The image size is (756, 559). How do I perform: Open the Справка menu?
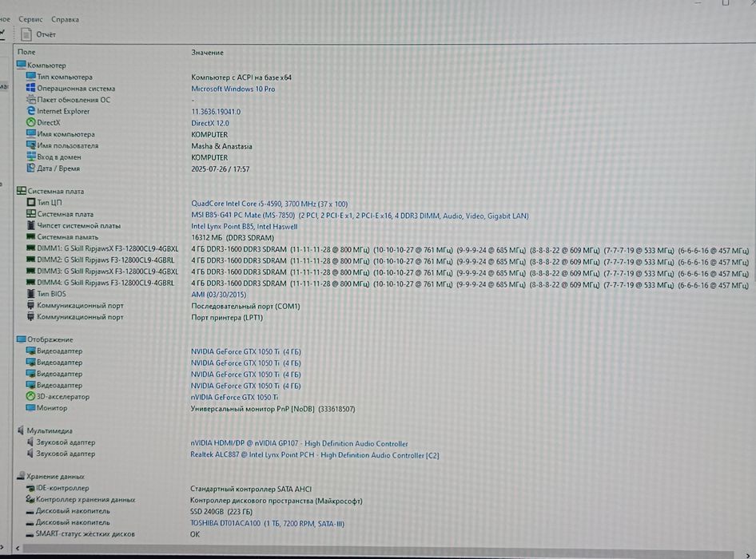pos(65,19)
